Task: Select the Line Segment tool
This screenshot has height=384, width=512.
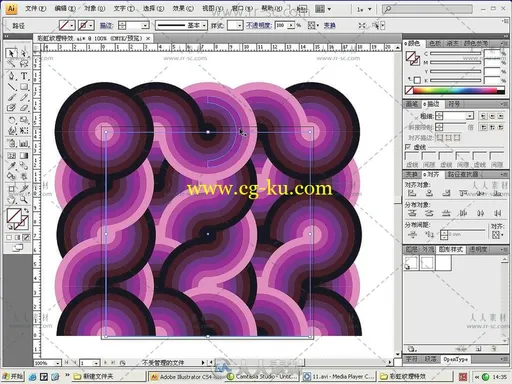Action: 11,87
